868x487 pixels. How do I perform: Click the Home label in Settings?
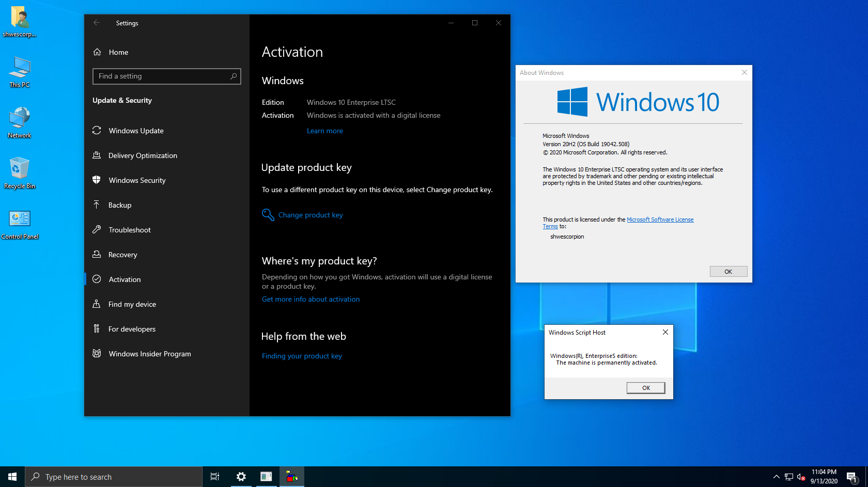[x=118, y=52]
